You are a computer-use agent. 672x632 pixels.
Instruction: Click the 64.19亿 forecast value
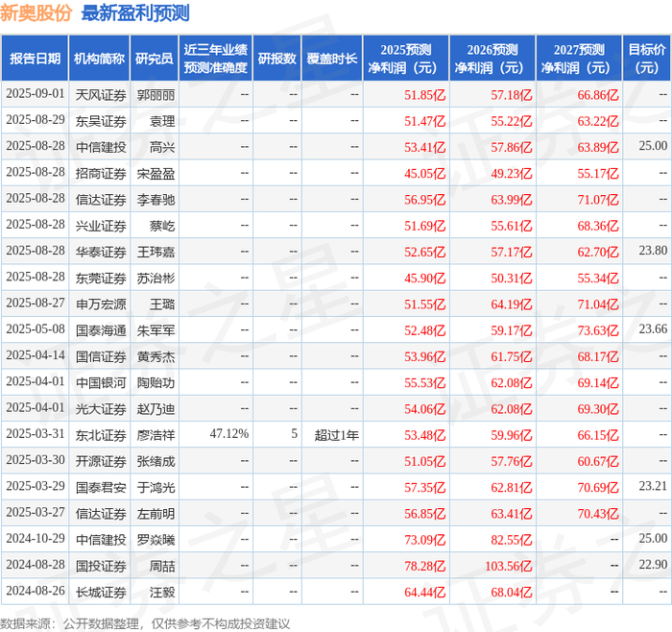(x=512, y=304)
